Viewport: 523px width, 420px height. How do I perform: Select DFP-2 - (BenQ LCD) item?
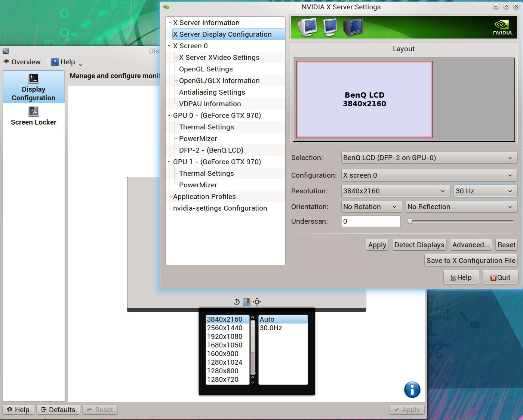tap(211, 150)
